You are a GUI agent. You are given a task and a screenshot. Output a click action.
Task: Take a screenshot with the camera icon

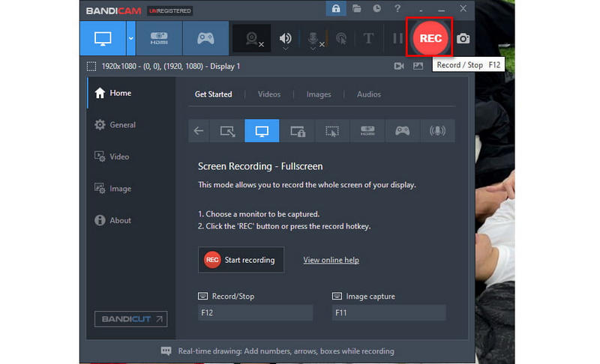pos(464,39)
